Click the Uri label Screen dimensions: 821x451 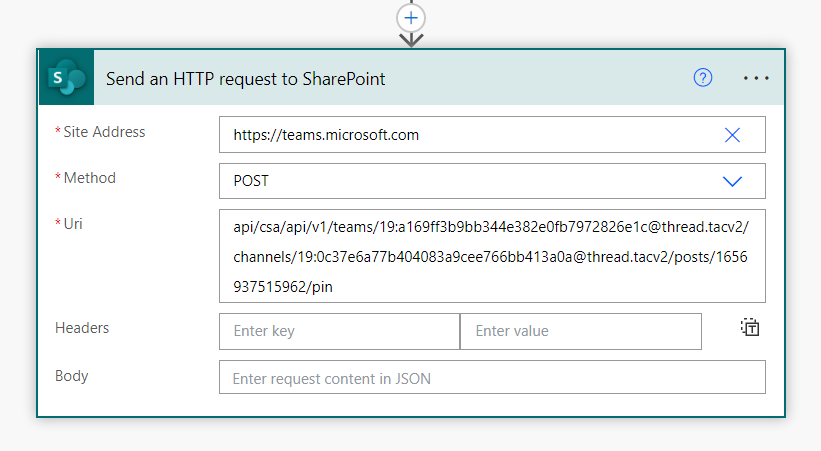[x=73, y=224]
